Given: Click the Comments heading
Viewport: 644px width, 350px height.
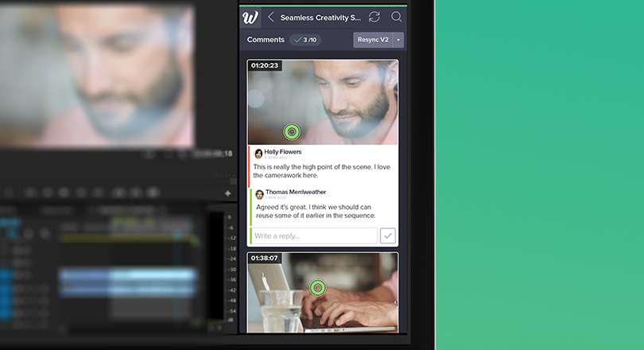Looking at the screenshot, I should 266,40.
